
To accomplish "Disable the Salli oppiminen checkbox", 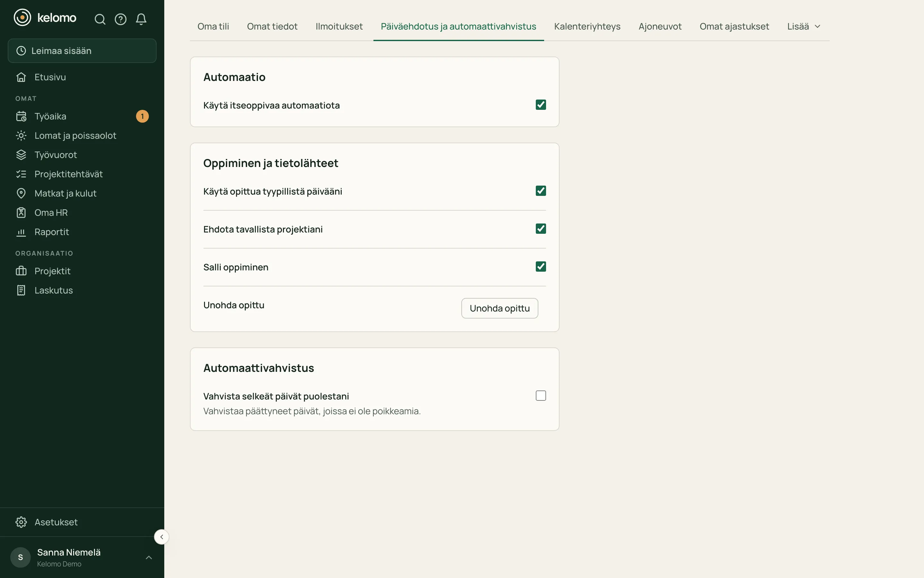I will [541, 267].
